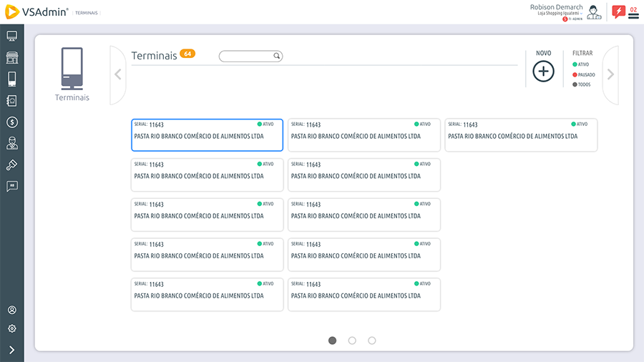Click the red lightning alert notification icon

[618, 11]
